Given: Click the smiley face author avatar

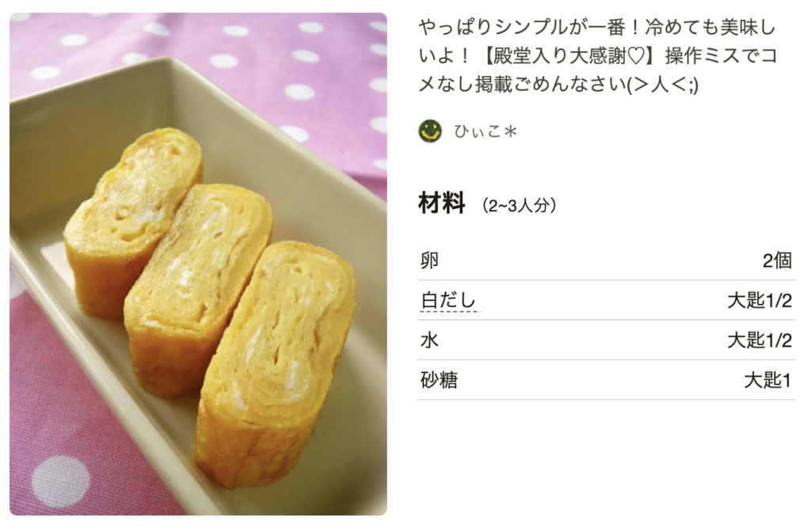Looking at the screenshot, I should coord(430,131).
